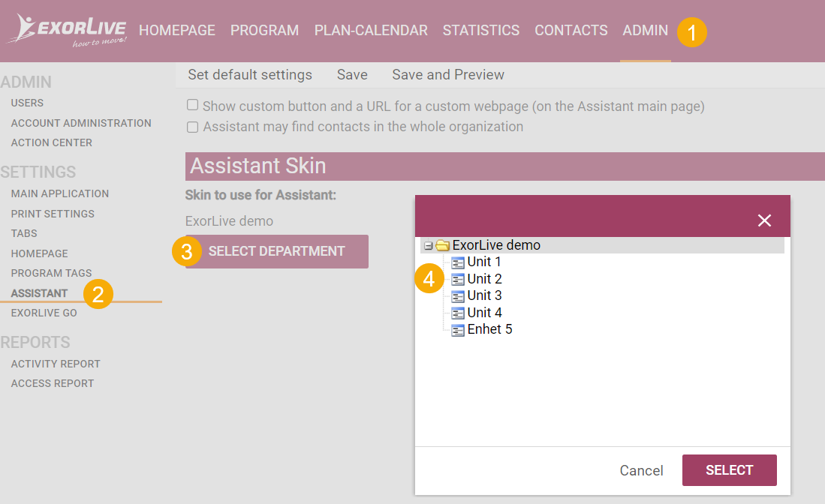Open Exorlive Go settings in sidebar
The image size is (825, 504).
click(x=44, y=313)
